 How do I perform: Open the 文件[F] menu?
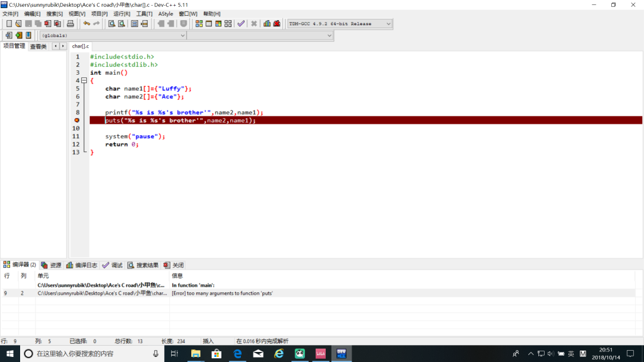click(x=10, y=14)
